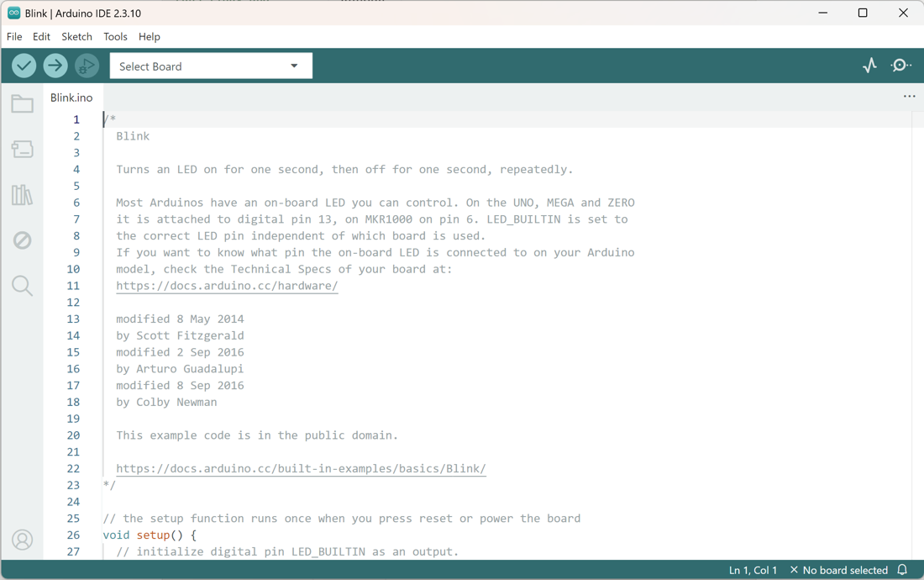
Task: Click 'modified 2 Sep 2016' line
Action: pos(180,352)
